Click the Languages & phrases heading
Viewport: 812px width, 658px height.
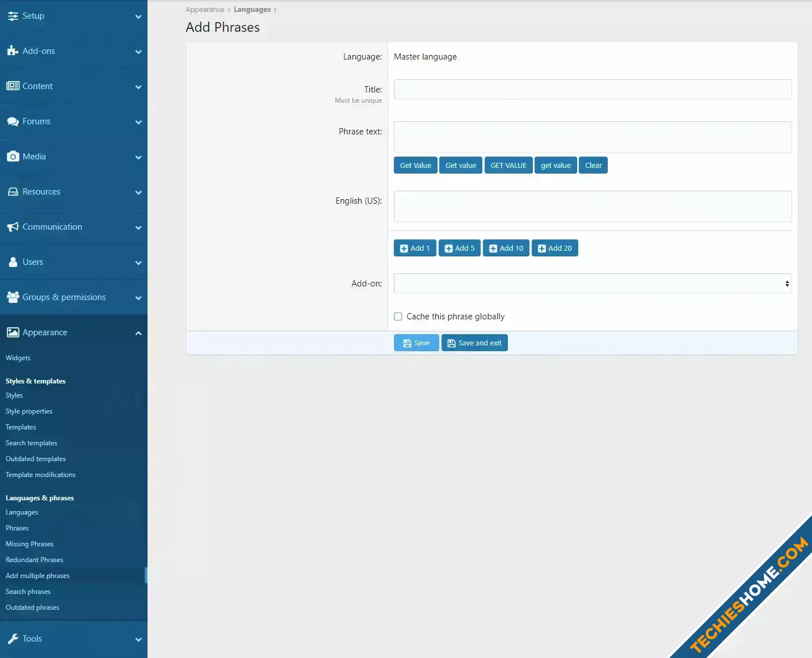[x=40, y=498]
